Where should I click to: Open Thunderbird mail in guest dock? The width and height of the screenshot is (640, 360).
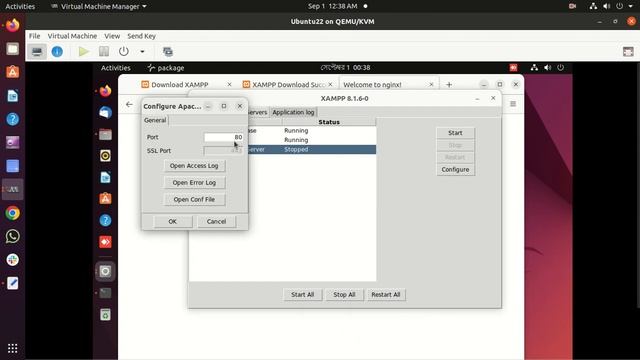click(105, 112)
